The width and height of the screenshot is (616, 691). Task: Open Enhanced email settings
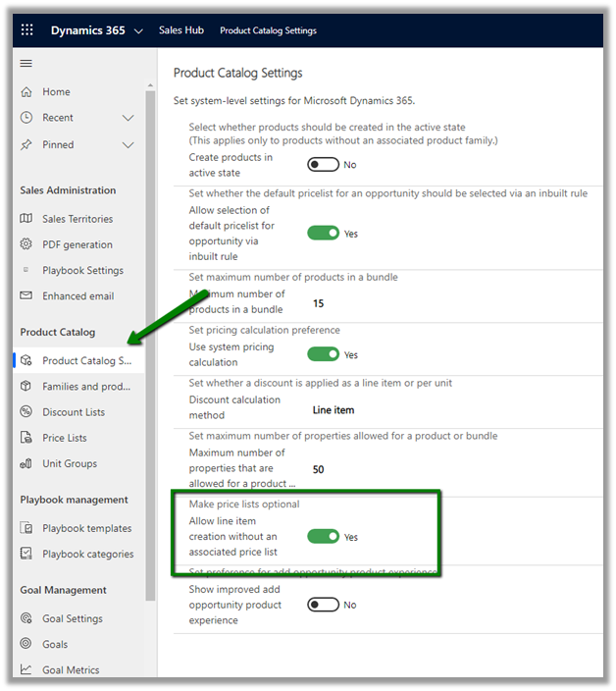click(77, 296)
